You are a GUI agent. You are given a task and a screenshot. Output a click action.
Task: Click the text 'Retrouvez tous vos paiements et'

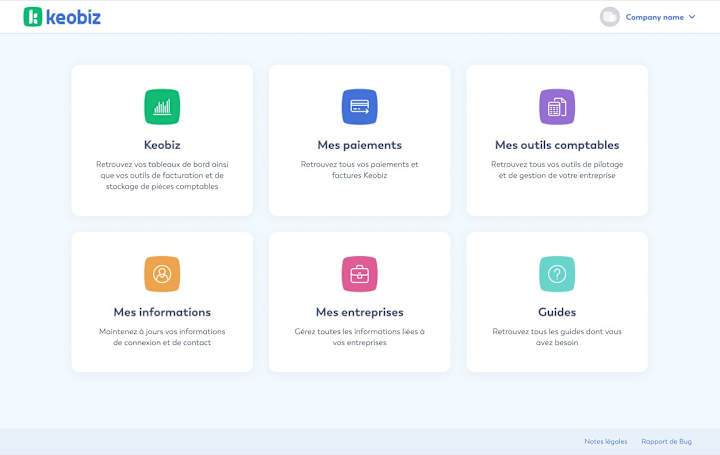tap(360, 164)
